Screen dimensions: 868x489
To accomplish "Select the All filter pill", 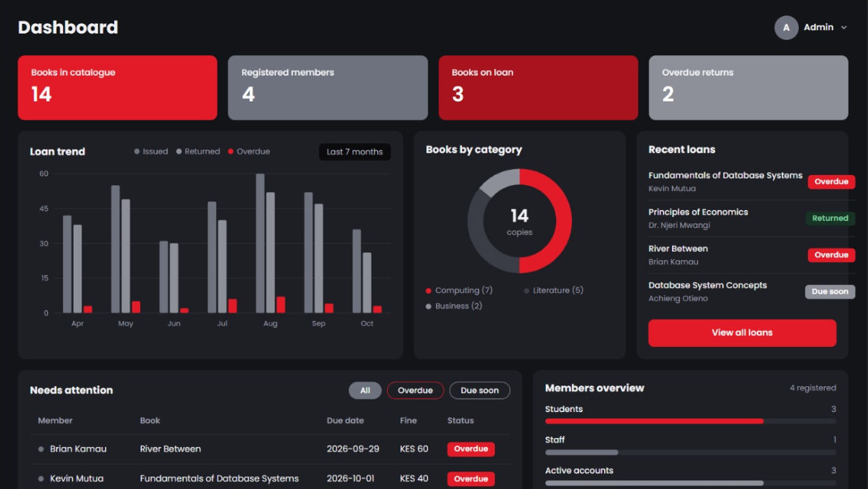I will tap(365, 390).
